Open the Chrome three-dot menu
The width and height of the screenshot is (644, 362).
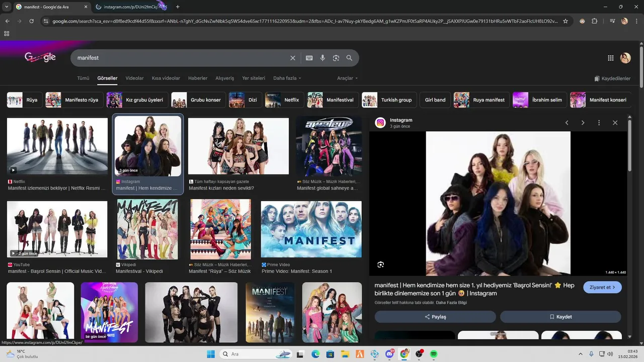pos(636,21)
